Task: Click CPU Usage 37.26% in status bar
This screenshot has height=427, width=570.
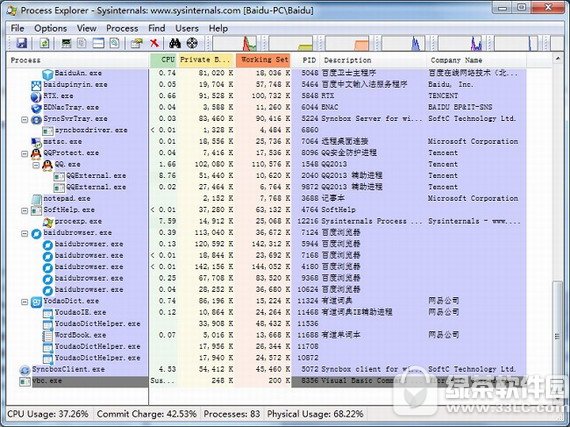Action: 48,414
